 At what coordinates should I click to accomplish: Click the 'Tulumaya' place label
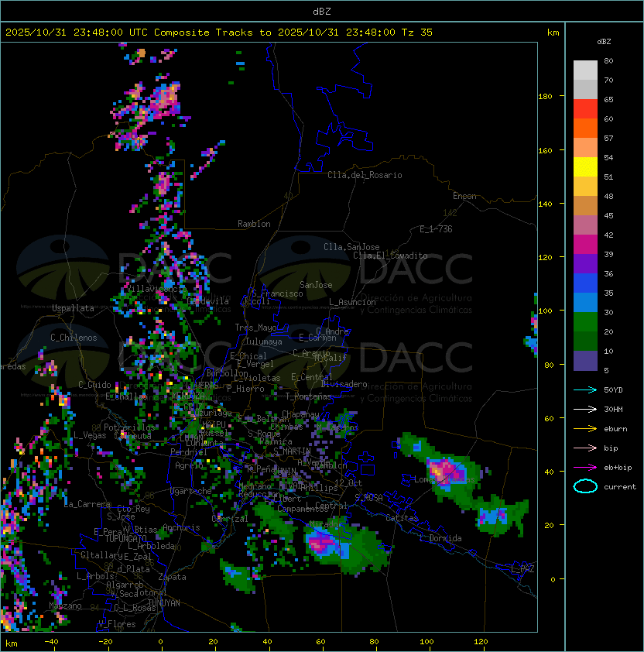point(264,341)
